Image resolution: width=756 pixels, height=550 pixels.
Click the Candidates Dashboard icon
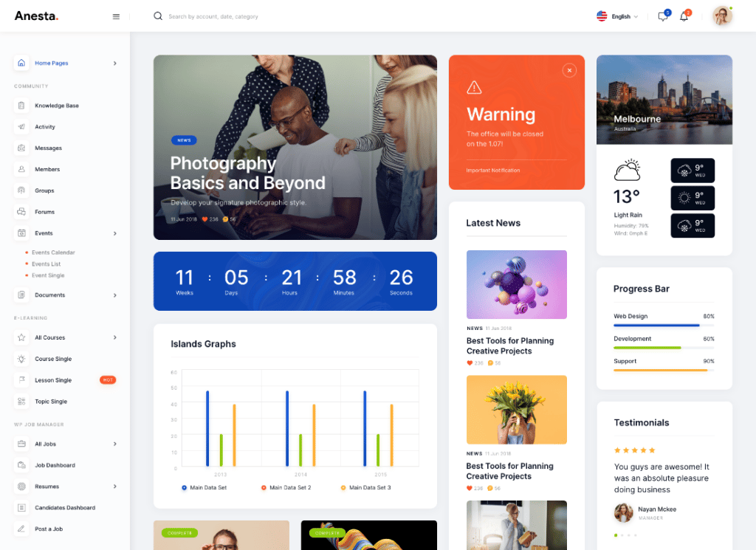tap(21, 507)
